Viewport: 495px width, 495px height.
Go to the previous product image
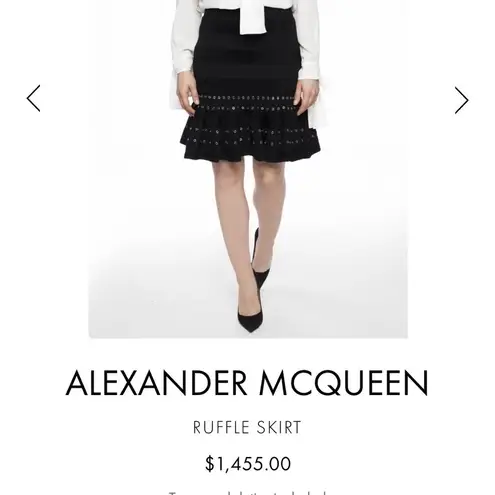click(33, 98)
